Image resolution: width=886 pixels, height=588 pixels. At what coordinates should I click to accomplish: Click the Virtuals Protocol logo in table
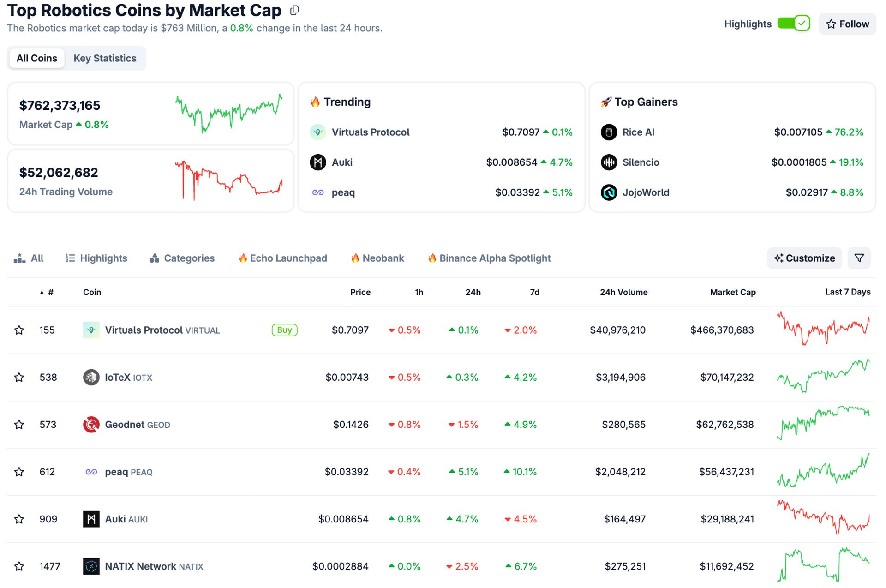91,330
